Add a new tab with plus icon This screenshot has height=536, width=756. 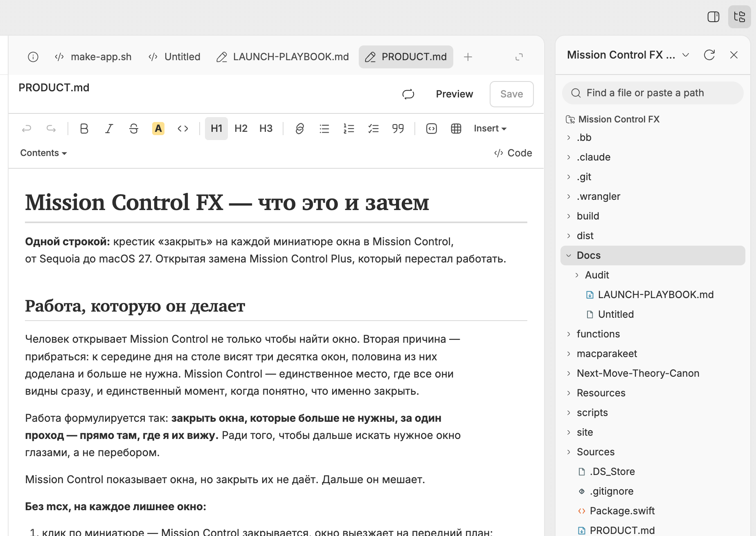point(468,57)
